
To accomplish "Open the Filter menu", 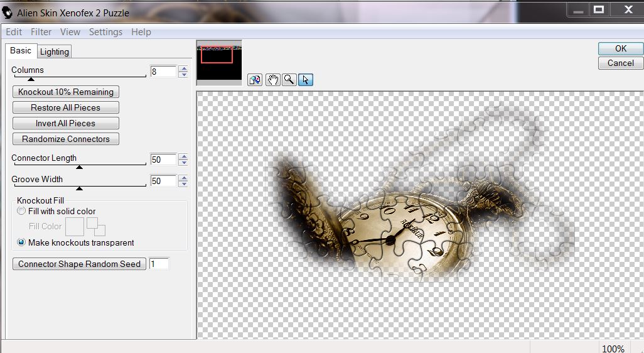I will pos(41,31).
